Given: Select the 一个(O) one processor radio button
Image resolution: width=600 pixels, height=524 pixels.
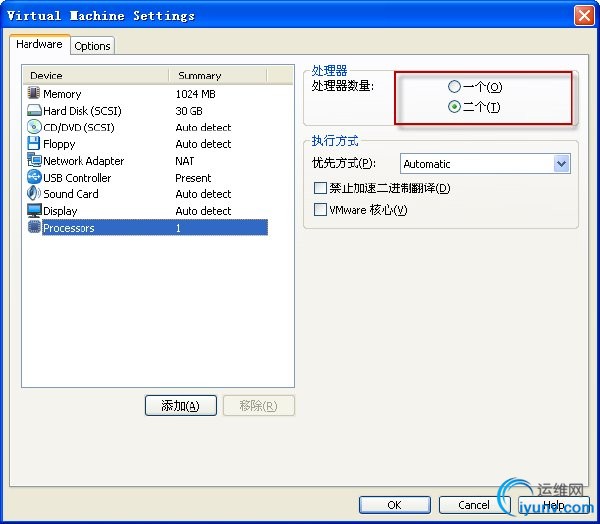Looking at the screenshot, I should point(454,87).
